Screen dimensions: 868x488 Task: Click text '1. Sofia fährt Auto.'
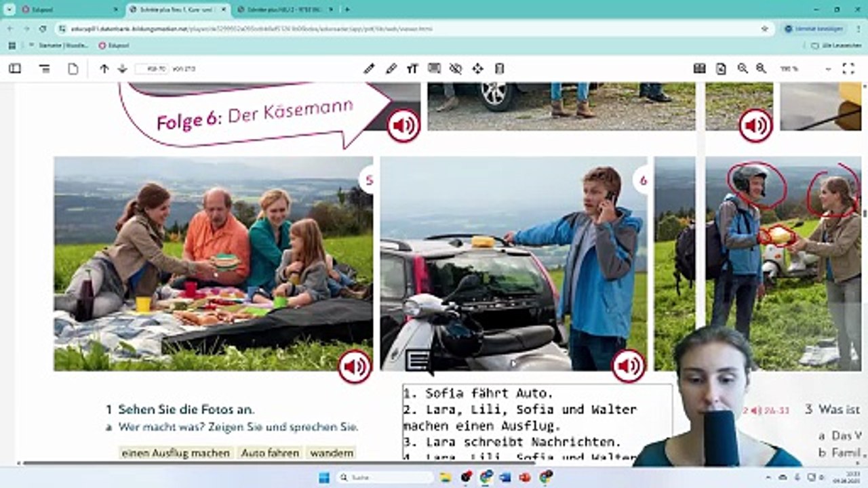click(479, 393)
